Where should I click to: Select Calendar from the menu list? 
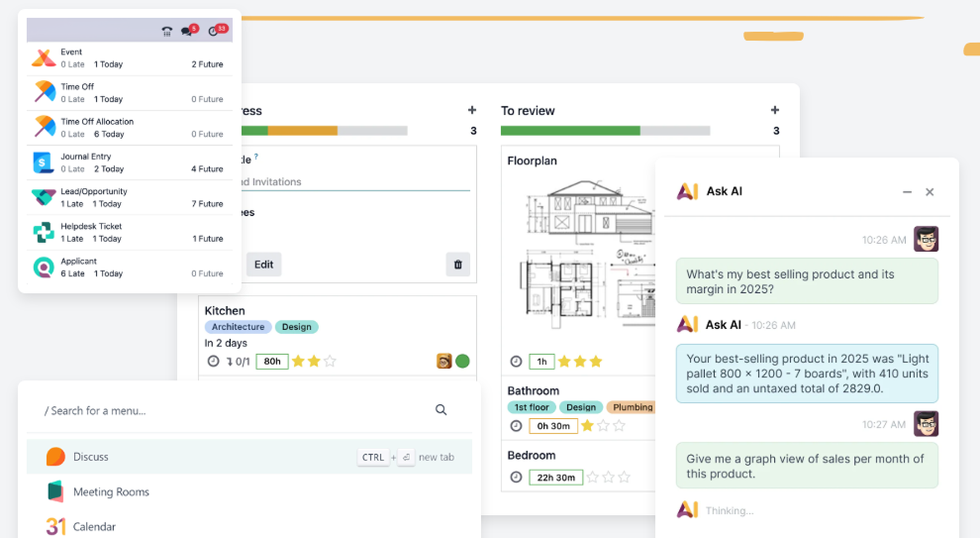point(94,527)
